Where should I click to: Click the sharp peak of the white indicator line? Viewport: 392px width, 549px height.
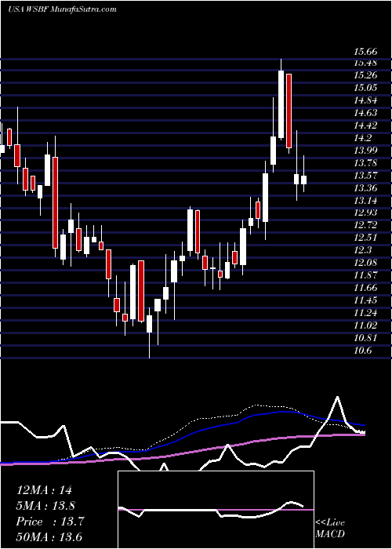coord(337,397)
